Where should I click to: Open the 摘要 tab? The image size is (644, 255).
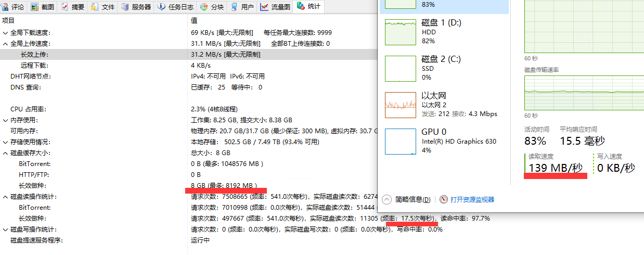click(72, 7)
